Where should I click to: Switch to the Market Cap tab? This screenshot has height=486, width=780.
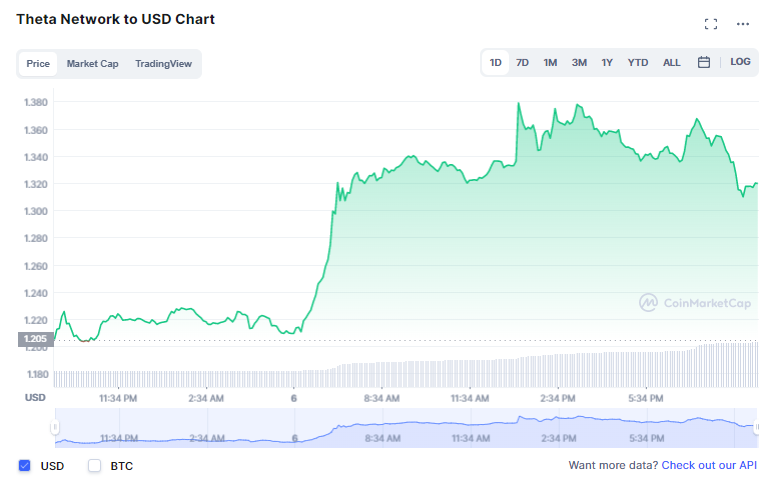point(93,64)
